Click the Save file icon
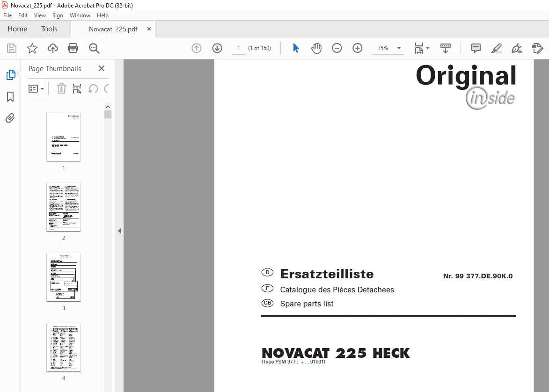 click(x=12, y=48)
